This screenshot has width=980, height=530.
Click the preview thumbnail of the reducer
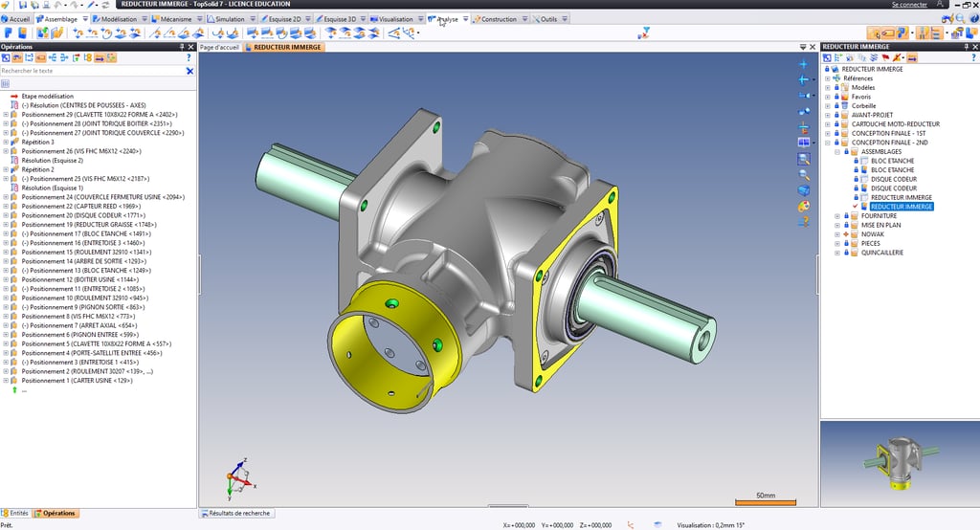pos(900,463)
